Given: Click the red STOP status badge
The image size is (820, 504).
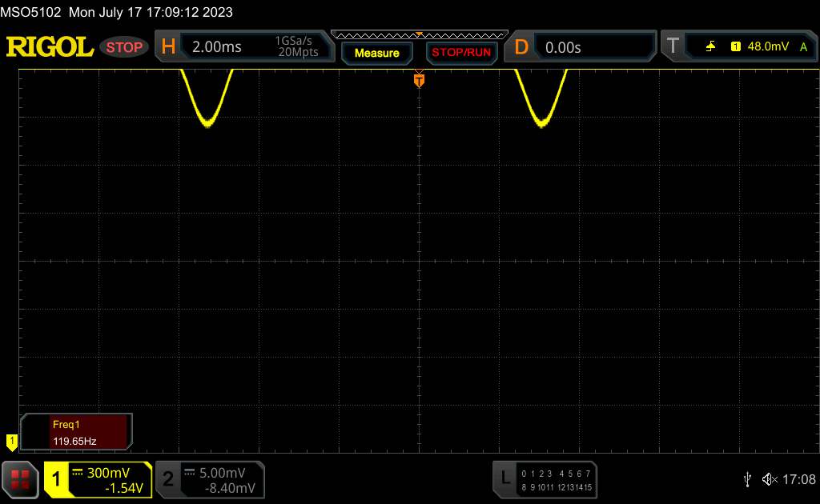Looking at the screenshot, I should click(124, 47).
